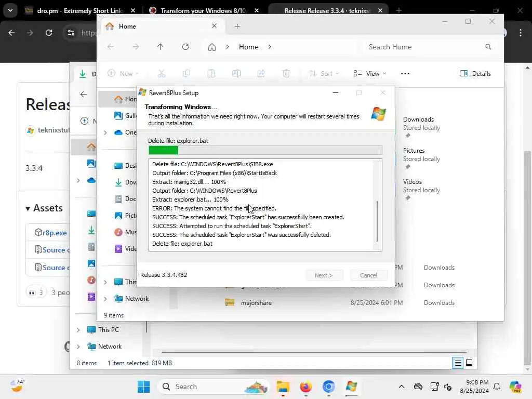Open File Explorer from the taskbar
This screenshot has height=399, width=532.
click(x=283, y=387)
